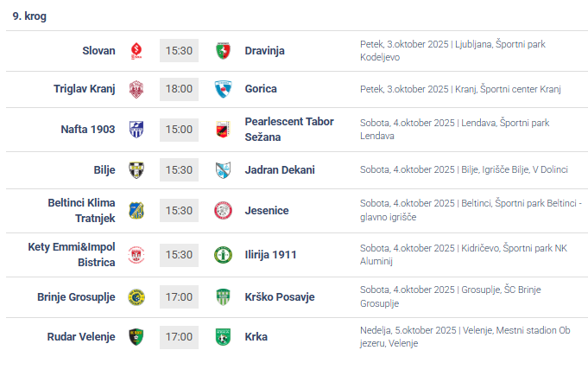This screenshot has height=382, width=588.
Task: Click the 15:00 time for Nafta 1903
Action: [179, 129]
